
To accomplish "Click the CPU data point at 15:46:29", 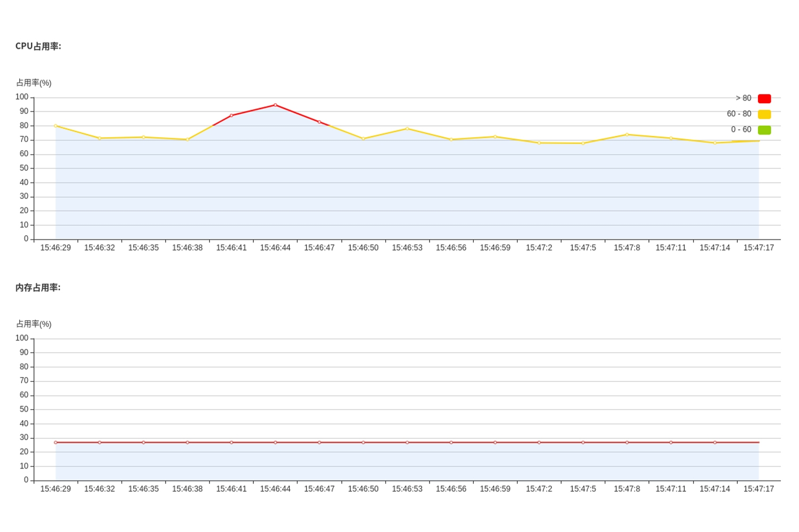I will (x=55, y=126).
